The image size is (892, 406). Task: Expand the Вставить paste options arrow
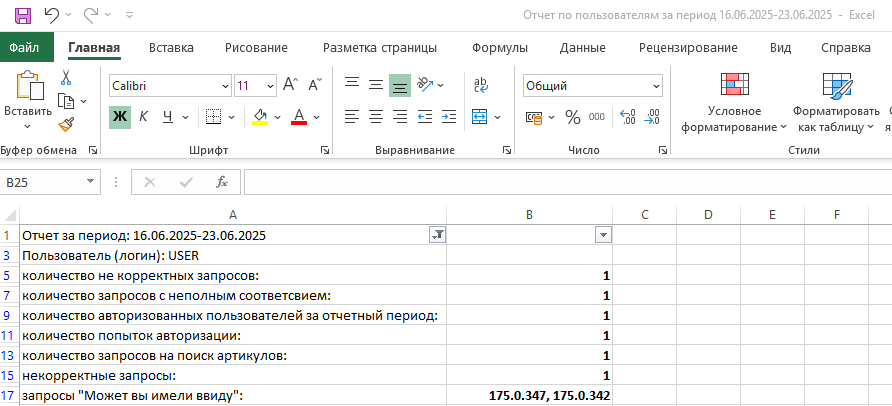point(28,127)
